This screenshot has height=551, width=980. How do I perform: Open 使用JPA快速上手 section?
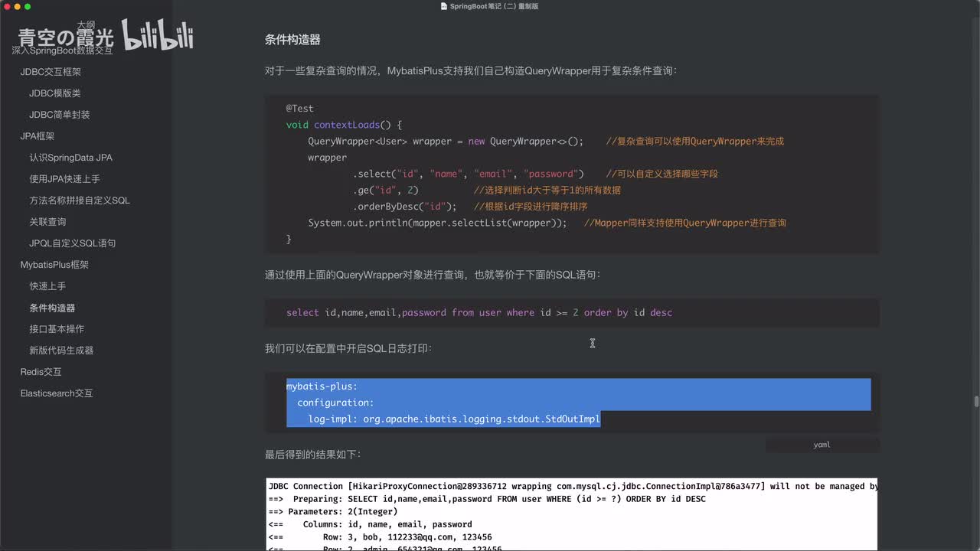(64, 179)
